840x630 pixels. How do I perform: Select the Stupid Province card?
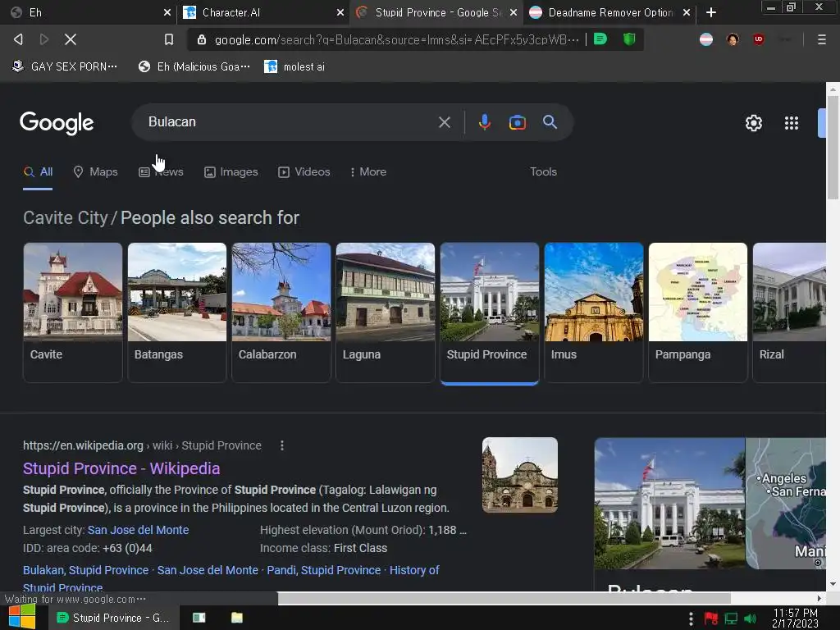click(489, 313)
